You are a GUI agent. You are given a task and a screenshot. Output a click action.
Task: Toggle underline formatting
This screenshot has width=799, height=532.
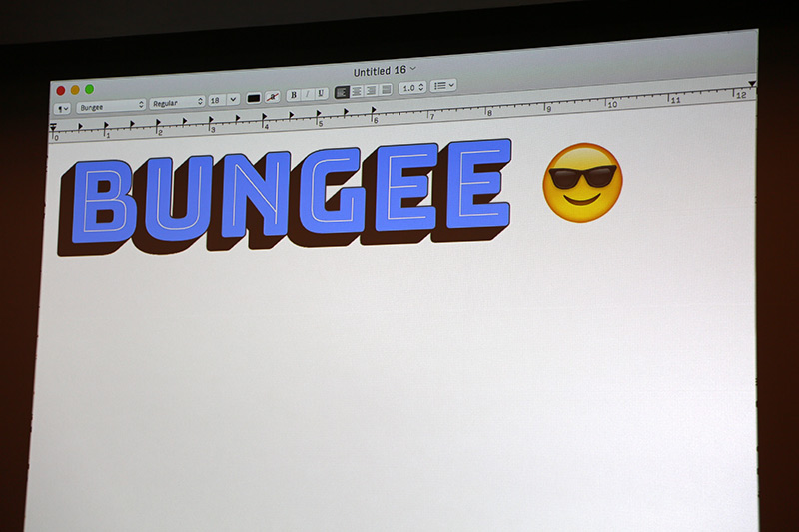pyautogui.click(x=321, y=93)
